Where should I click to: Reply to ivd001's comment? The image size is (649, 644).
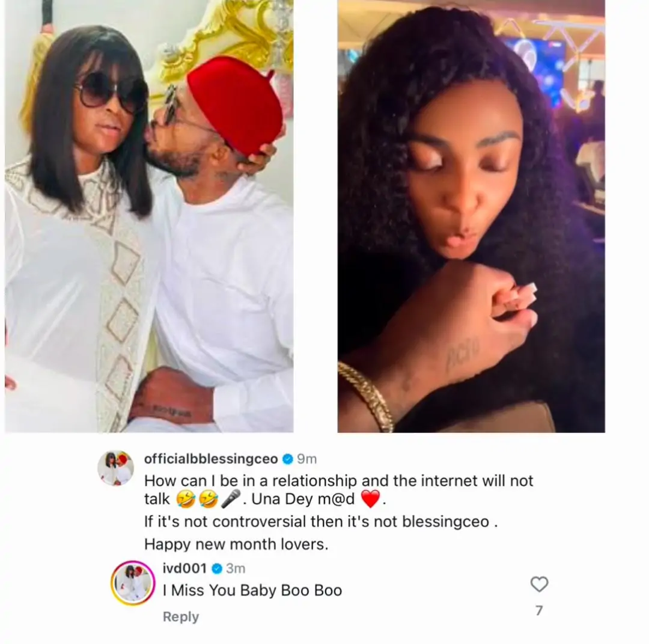pyautogui.click(x=181, y=617)
